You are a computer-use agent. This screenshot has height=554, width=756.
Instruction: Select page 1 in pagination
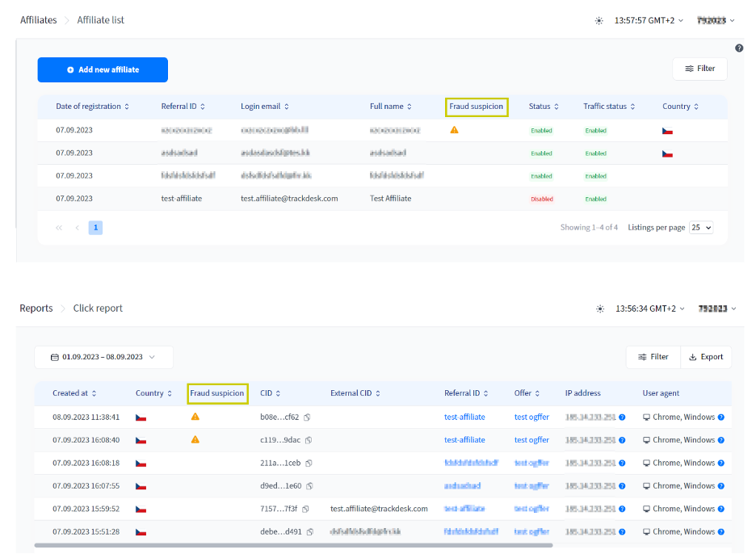pyautogui.click(x=95, y=228)
